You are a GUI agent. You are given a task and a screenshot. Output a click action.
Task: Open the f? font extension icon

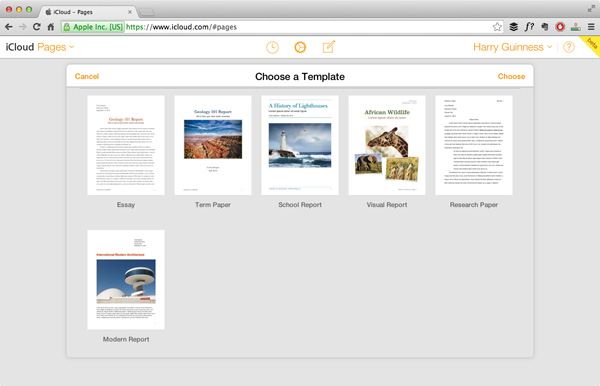[x=529, y=27]
